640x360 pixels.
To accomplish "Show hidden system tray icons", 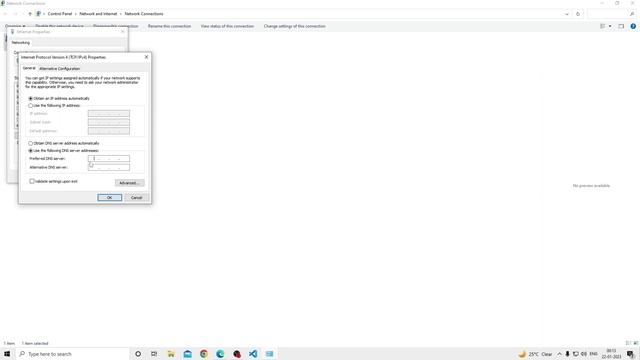I will (x=559, y=354).
